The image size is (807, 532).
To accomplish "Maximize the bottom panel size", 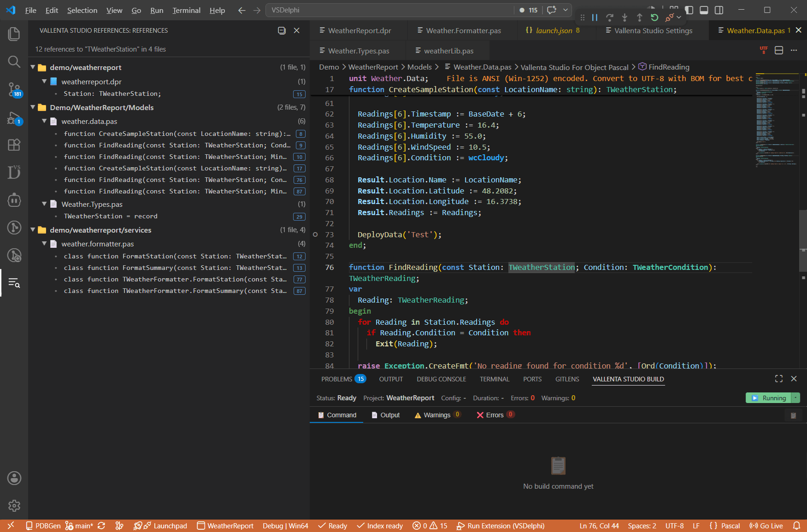I will coord(779,379).
